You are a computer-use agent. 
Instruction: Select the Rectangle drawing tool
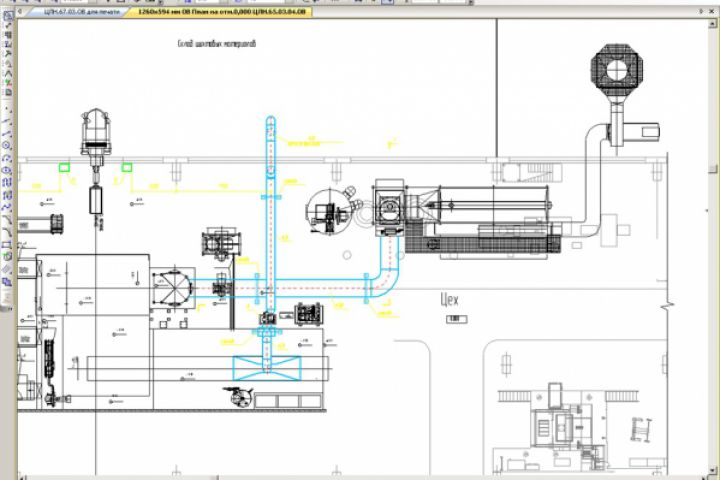[x=7, y=245]
